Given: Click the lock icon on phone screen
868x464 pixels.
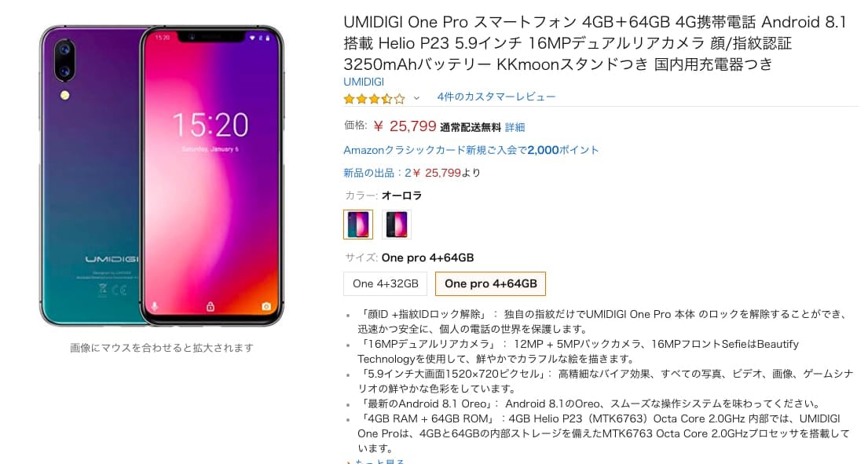Looking at the screenshot, I should (x=211, y=306).
